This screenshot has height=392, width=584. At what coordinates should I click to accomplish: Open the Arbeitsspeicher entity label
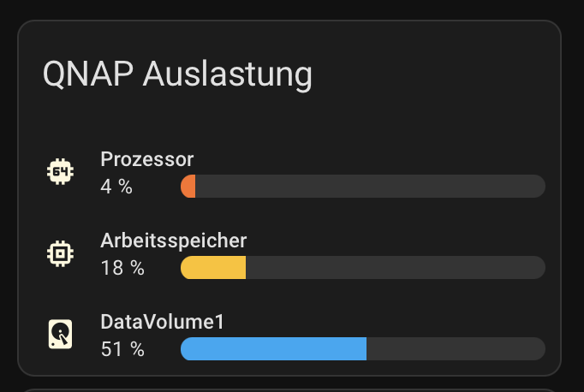pos(174,241)
